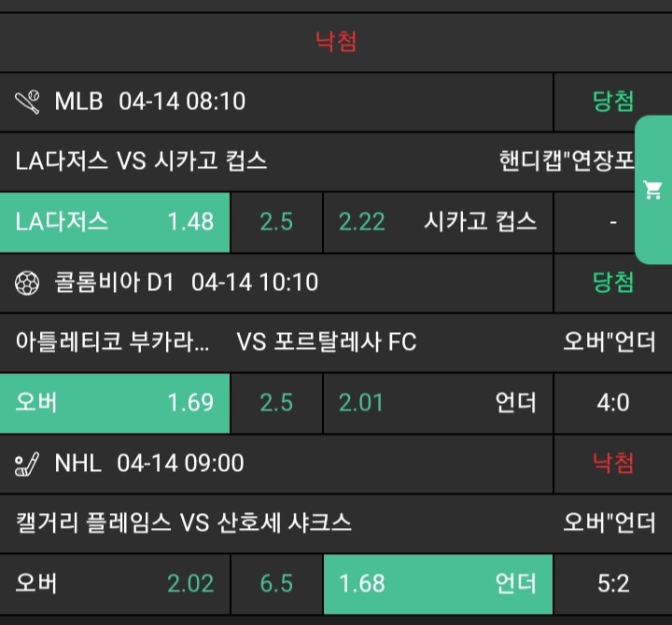Select LA다저스 at odds 1.48
Image resolution: width=672 pixels, height=625 pixels.
point(115,222)
